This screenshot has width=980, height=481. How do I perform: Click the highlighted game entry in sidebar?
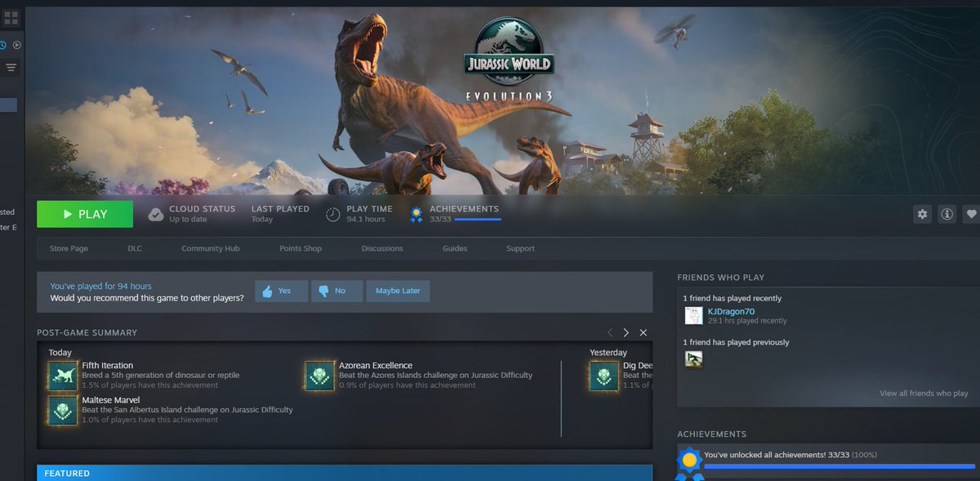coord(8,105)
